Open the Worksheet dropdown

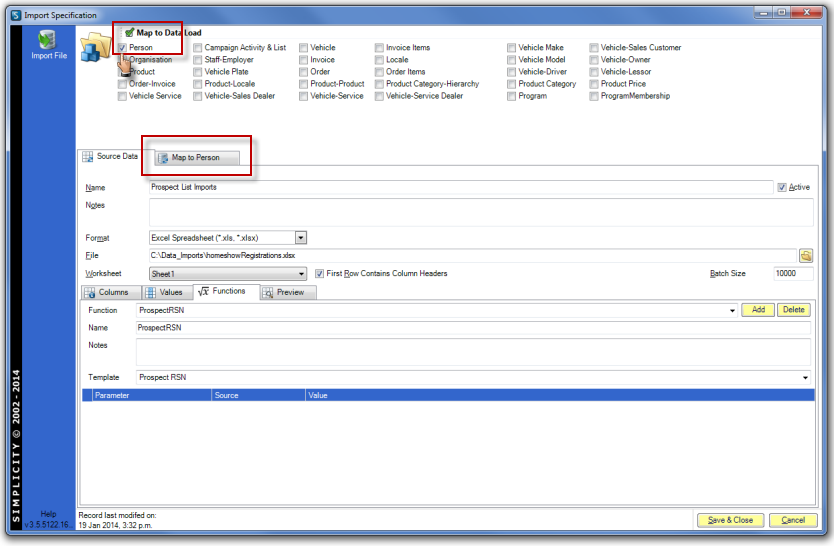(300, 274)
